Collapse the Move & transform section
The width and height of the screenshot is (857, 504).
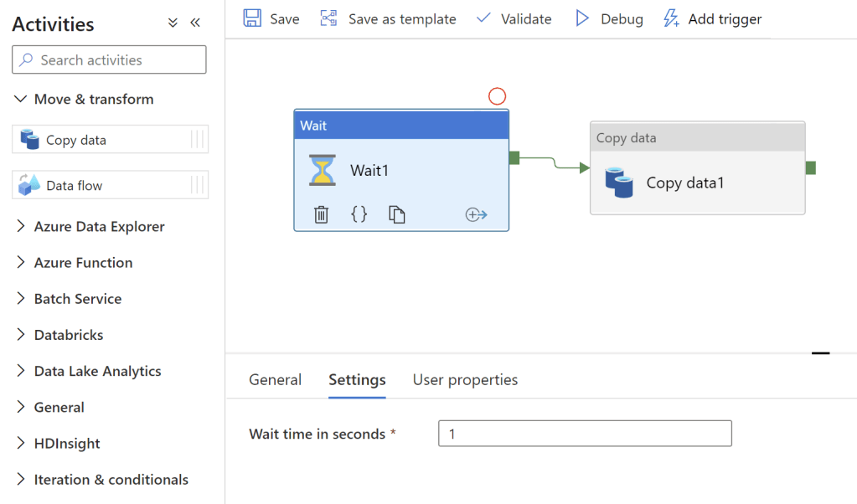point(22,99)
